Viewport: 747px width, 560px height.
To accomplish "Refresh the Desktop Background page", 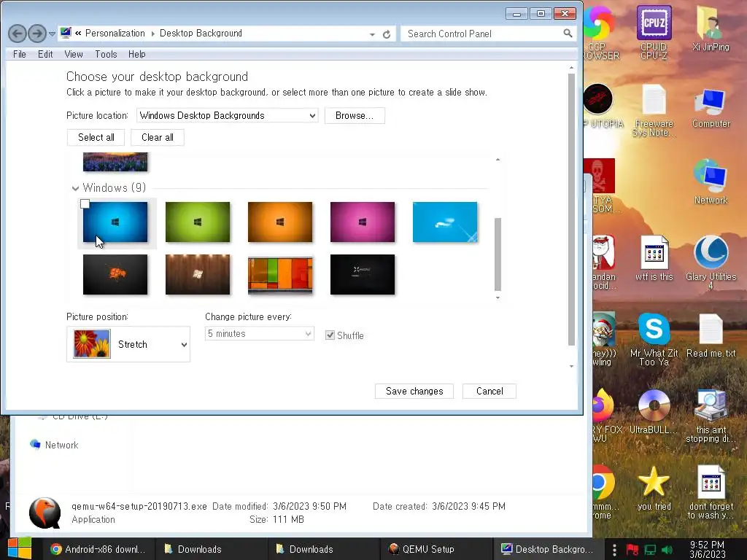I will click(x=387, y=34).
